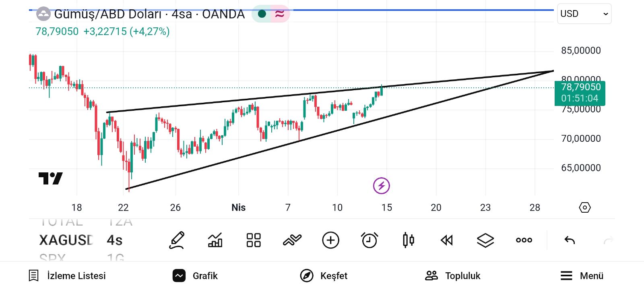The width and height of the screenshot is (644, 290).
Task: Change chart type via candlestick icon
Action: point(408,240)
